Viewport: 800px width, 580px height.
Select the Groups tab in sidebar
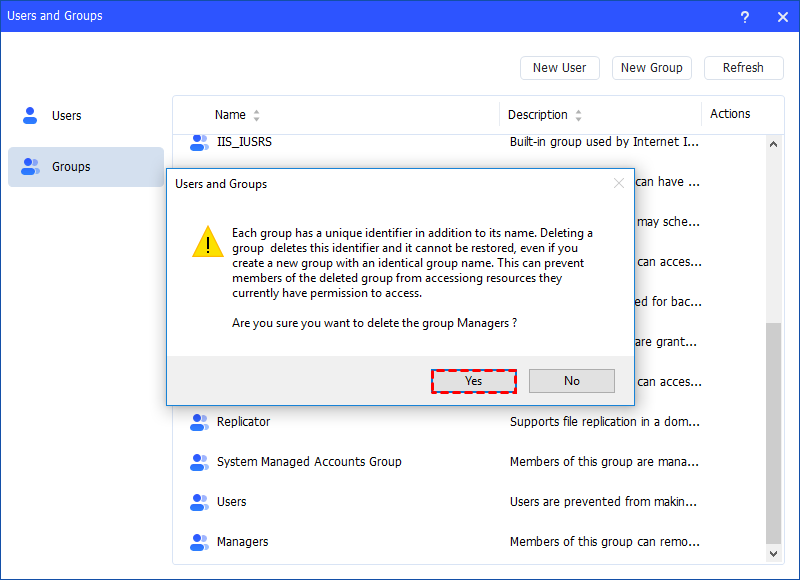(x=86, y=167)
